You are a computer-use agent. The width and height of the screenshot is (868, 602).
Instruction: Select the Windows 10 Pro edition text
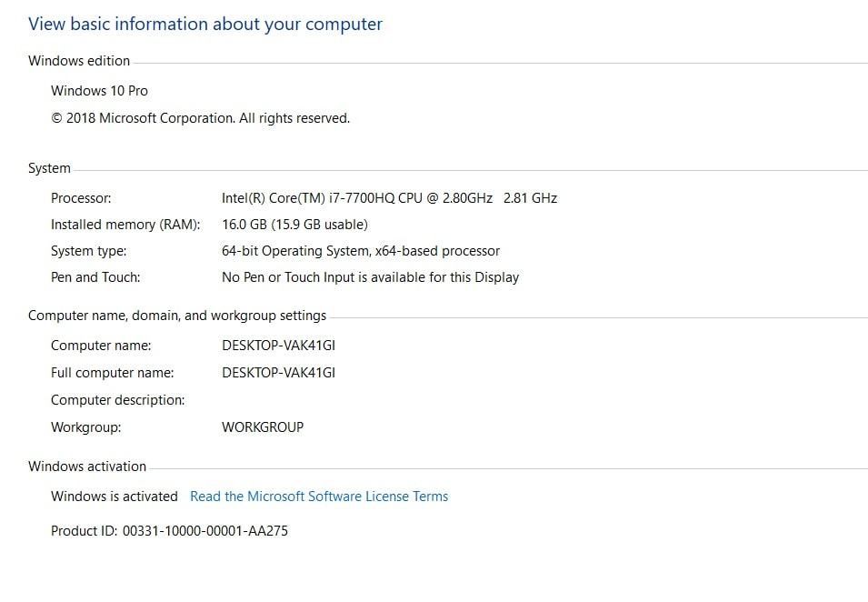99,90
